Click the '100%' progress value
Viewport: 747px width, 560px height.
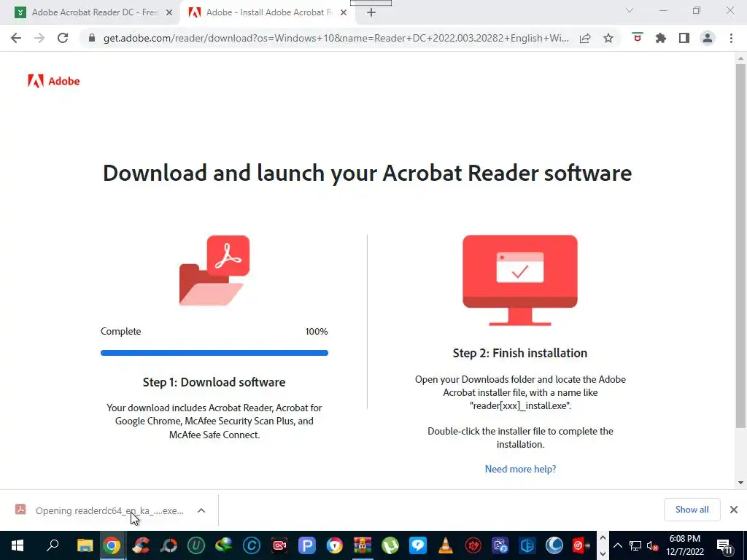coord(317,332)
